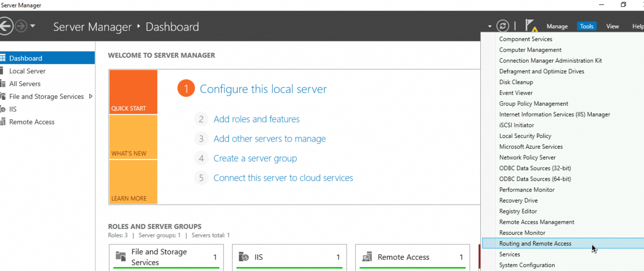Click the File and Storage tile icon
The width and height of the screenshot is (644, 271).
[120, 256]
